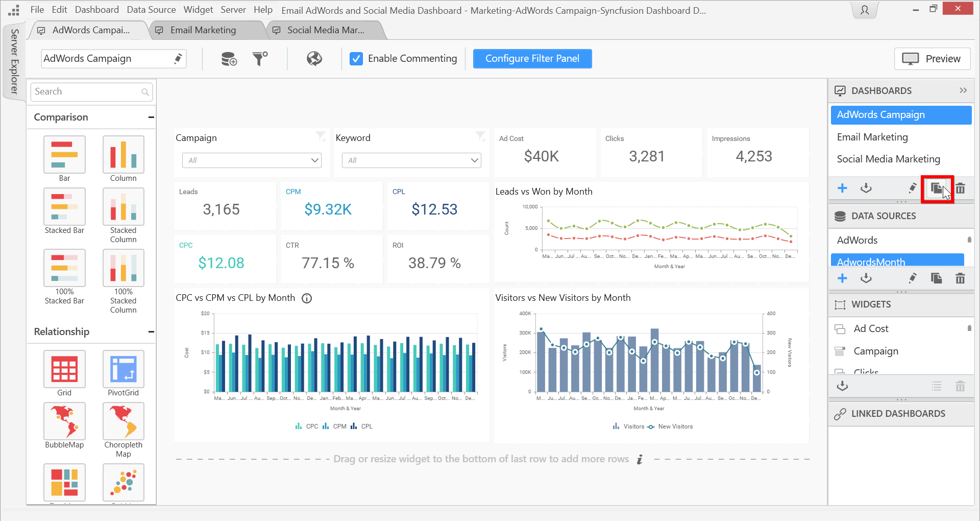Pick the Choropleth Map widget

[x=123, y=421]
